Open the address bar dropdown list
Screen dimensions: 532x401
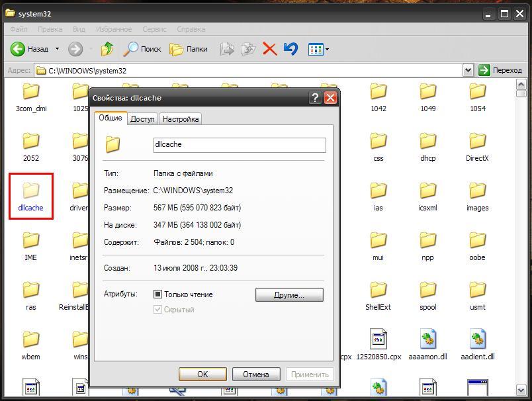pyautogui.click(x=468, y=70)
